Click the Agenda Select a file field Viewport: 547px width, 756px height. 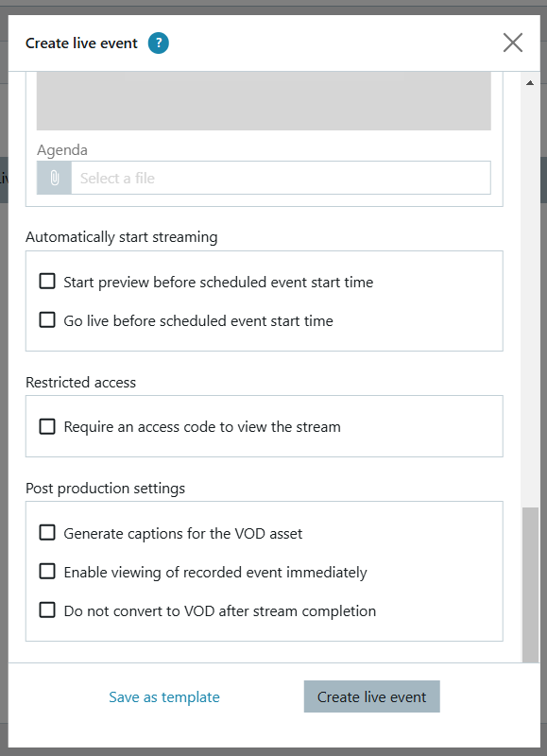point(281,178)
